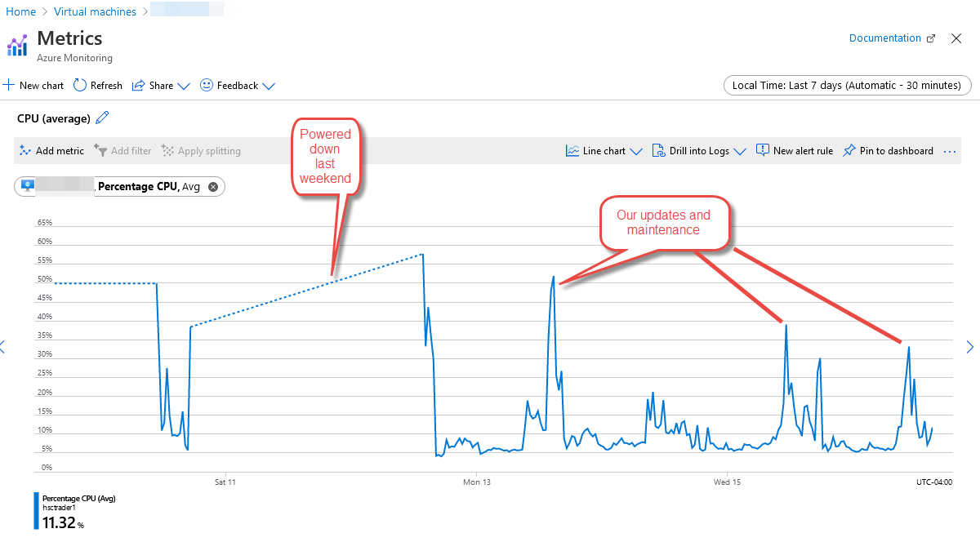
Task: Click Apply splitting
Action: (x=201, y=151)
